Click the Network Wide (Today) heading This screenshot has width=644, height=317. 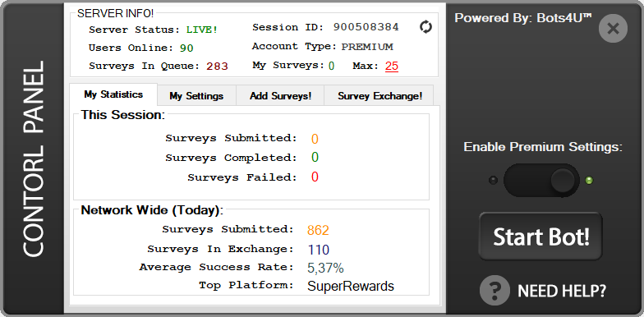[152, 210]
